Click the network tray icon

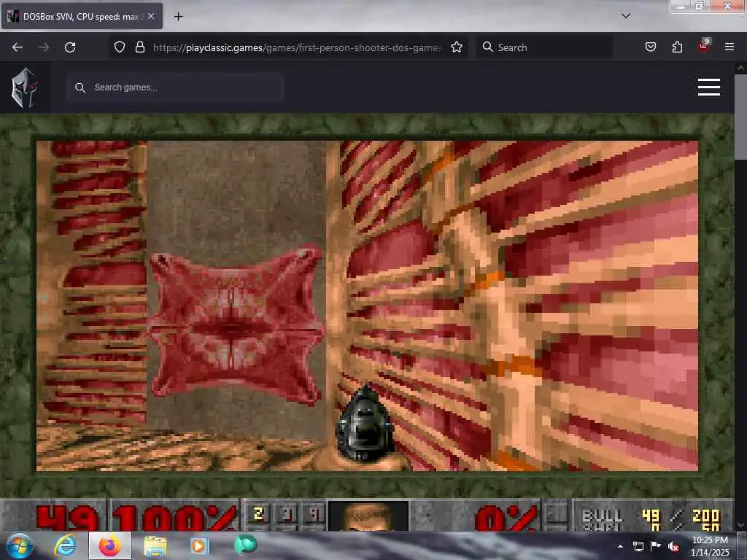[x=638, y=546]
